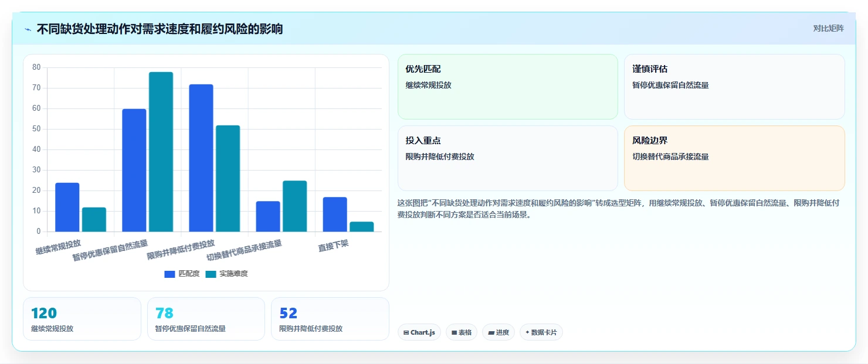Screen dimensions: 868x364
Task: Click the 80 value on the y-axis
Action: click(36, 67)
